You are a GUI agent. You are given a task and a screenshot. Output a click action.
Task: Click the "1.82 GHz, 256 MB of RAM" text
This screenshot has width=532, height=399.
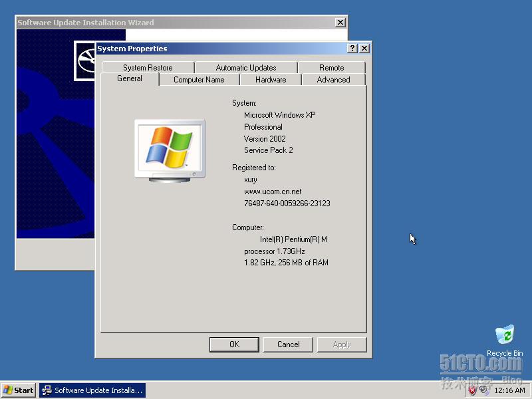[286, 263]
